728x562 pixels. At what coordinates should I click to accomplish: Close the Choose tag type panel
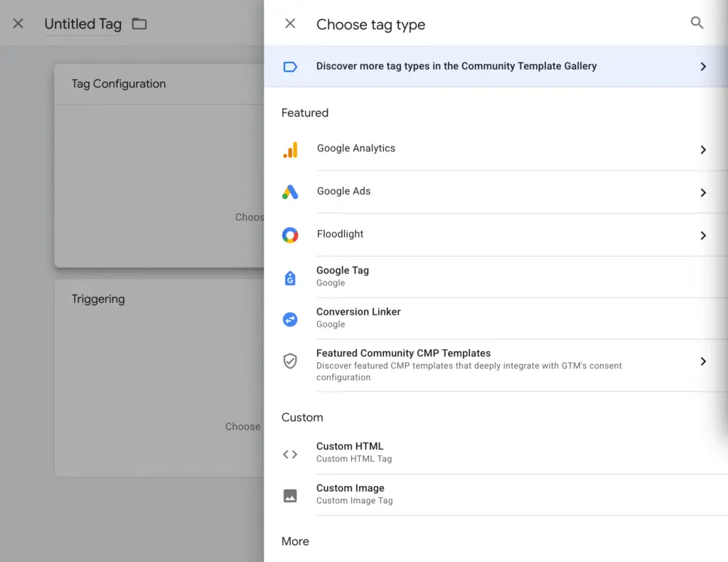(x=290, y=23)
